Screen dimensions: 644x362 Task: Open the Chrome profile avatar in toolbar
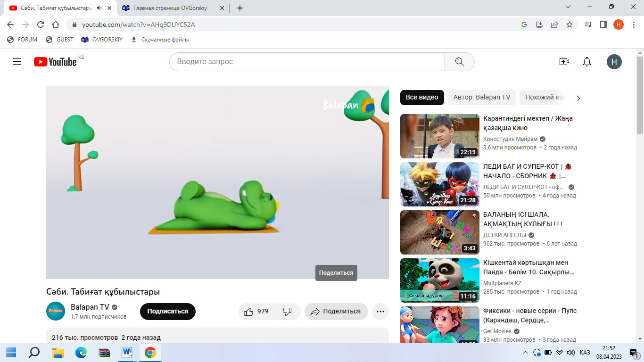pos(619,25)
